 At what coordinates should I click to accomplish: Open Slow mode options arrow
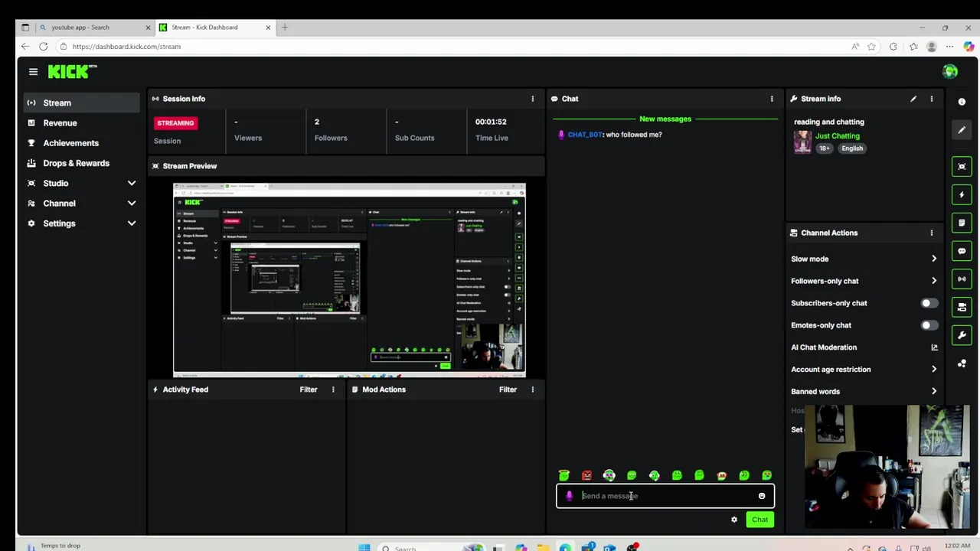tap(934, 259)
